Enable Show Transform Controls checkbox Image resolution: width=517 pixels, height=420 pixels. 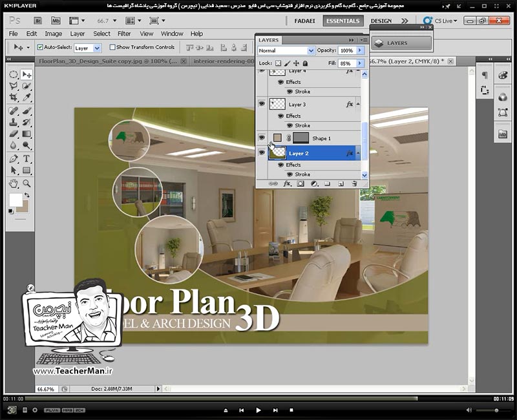[112, 47]
